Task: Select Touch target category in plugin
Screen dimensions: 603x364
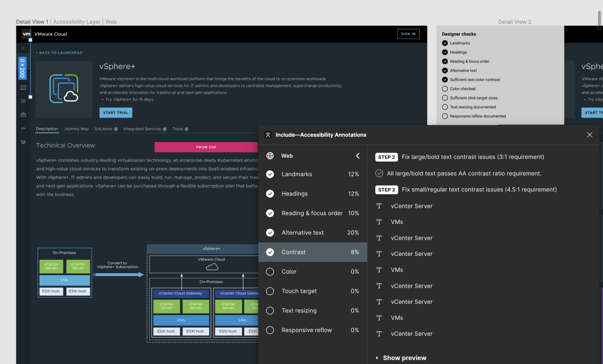Action: click(x=313, y=291)
